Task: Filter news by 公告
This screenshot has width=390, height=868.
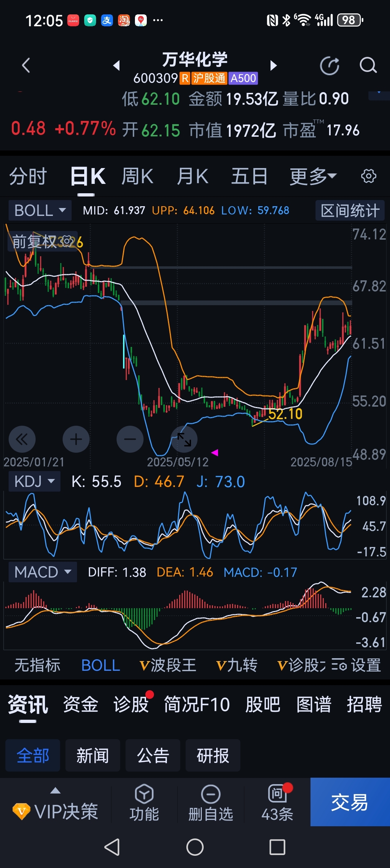Action: point(153,755)
